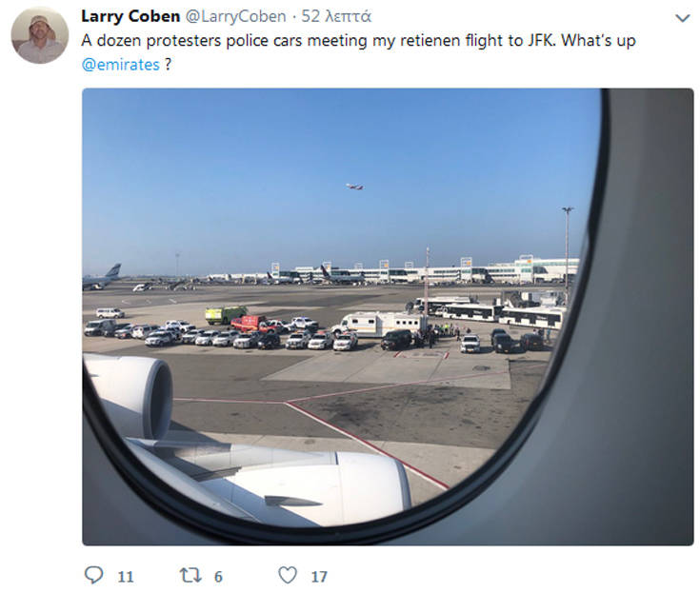Click the retweet arrows icon

coord(190,575)
